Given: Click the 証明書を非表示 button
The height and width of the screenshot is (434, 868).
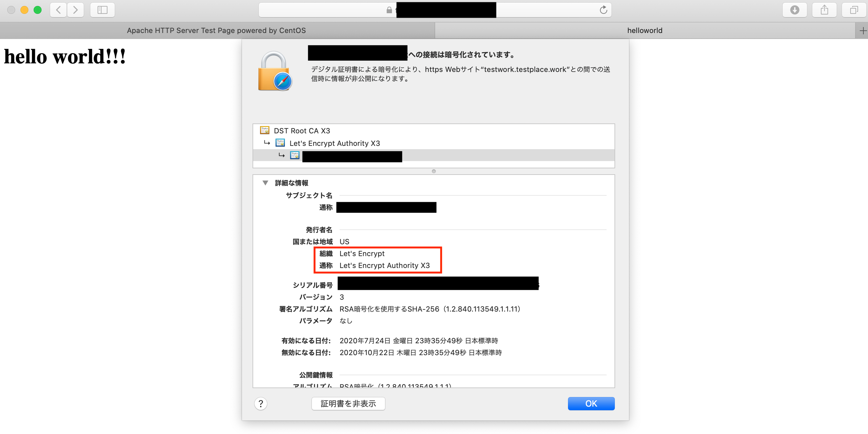Looking at the screenshot, I should (x=348, y=403).
